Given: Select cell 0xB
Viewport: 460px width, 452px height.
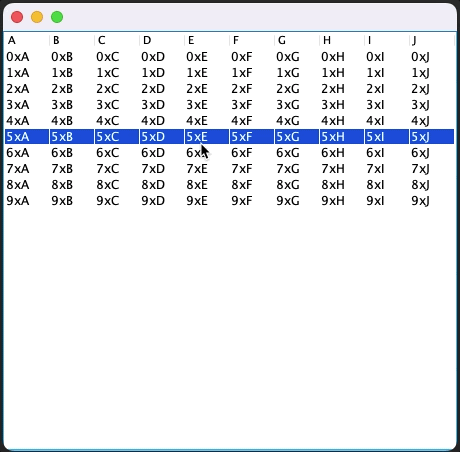Looking at the screenshot, I should [x=72, y=57].
